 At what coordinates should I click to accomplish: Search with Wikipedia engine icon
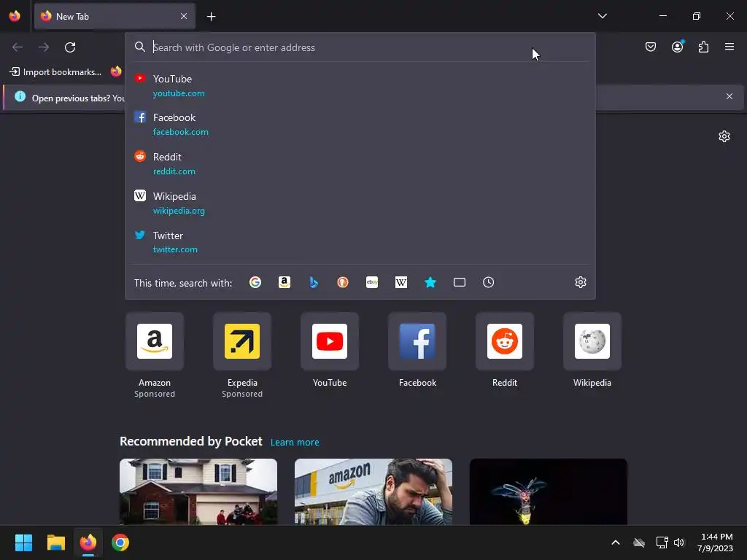pos(401,282)
